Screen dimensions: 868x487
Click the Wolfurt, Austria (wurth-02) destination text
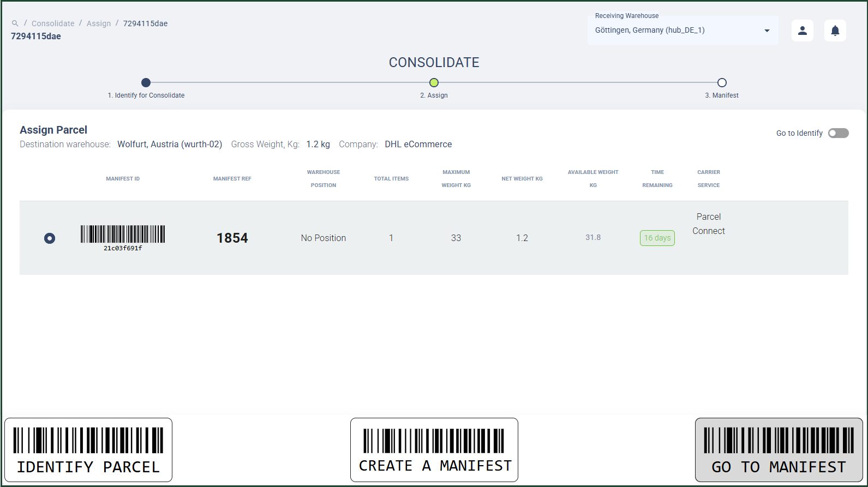tap(170, 145)
